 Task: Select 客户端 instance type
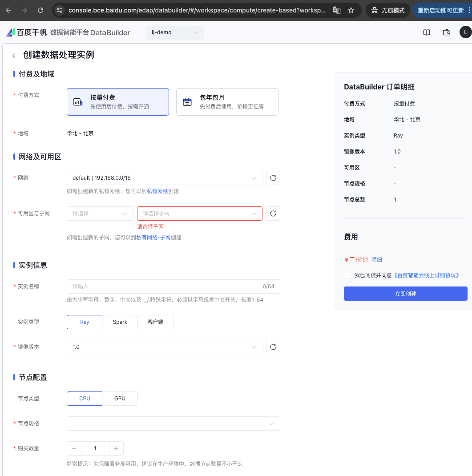click(155, 322)
